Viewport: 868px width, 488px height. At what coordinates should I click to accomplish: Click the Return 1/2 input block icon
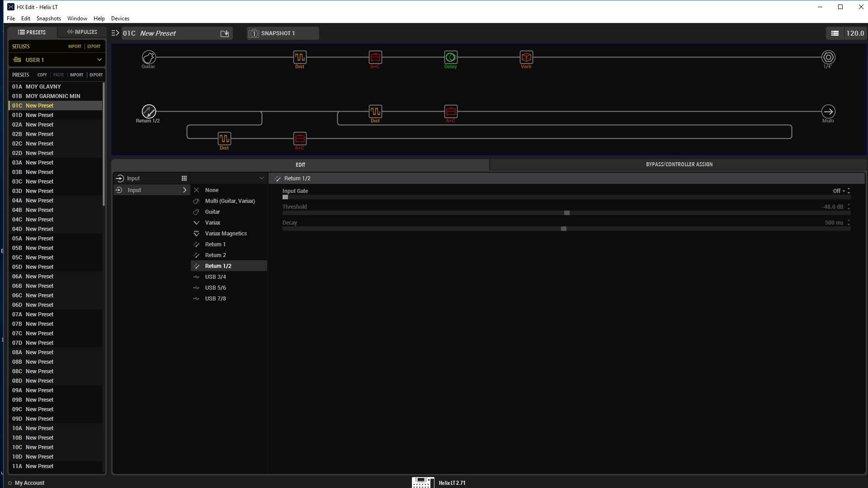click(148, 111)
